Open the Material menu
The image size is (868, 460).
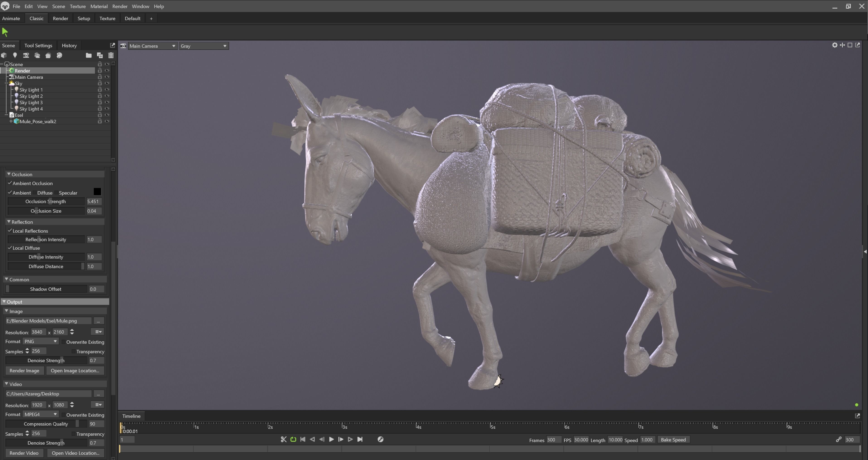tap(99, 6)
